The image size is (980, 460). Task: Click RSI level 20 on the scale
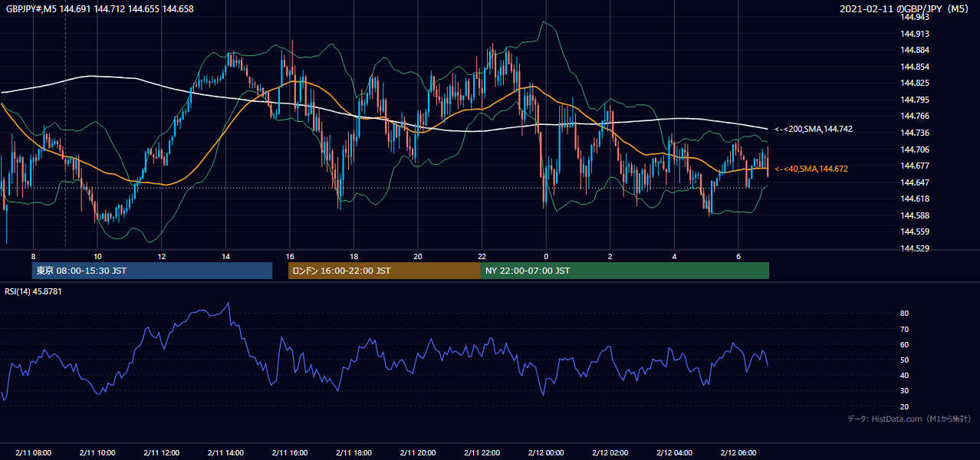[x=905, y=406]
